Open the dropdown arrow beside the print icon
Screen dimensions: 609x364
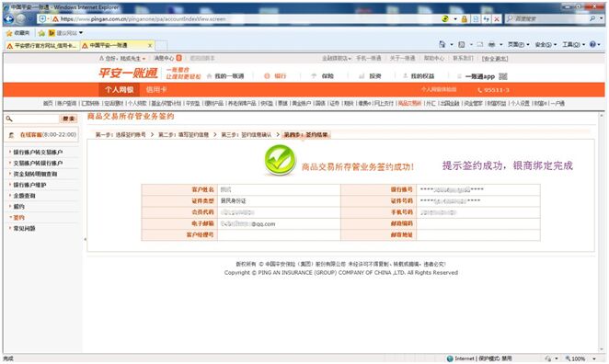click(500, 45)
